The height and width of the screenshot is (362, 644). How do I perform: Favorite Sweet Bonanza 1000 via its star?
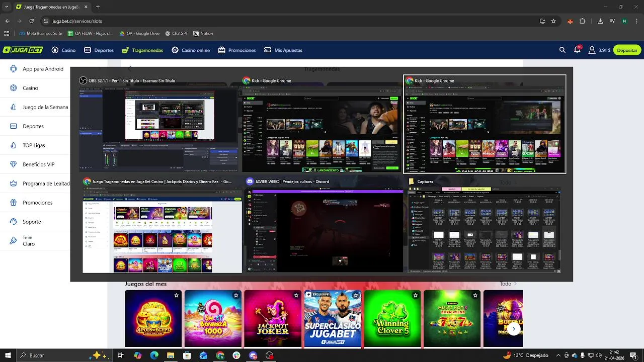click(236, 296)
